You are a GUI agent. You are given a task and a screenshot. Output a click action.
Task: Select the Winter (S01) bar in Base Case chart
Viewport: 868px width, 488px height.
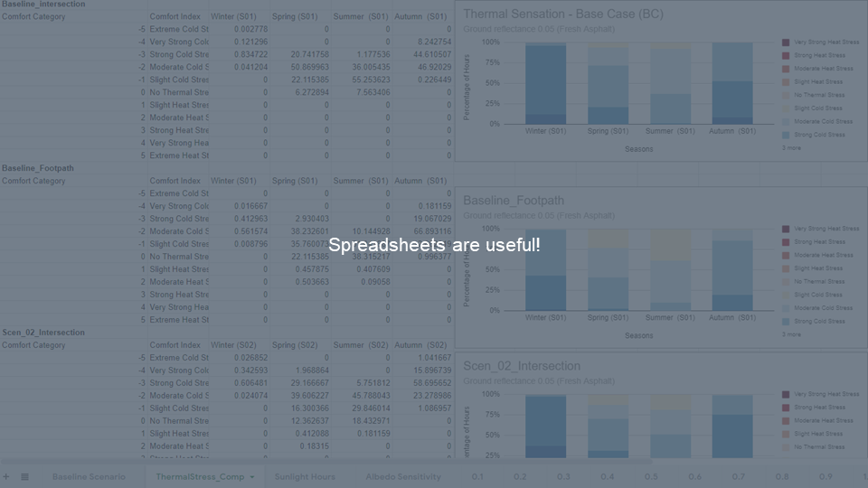(545, 83)
